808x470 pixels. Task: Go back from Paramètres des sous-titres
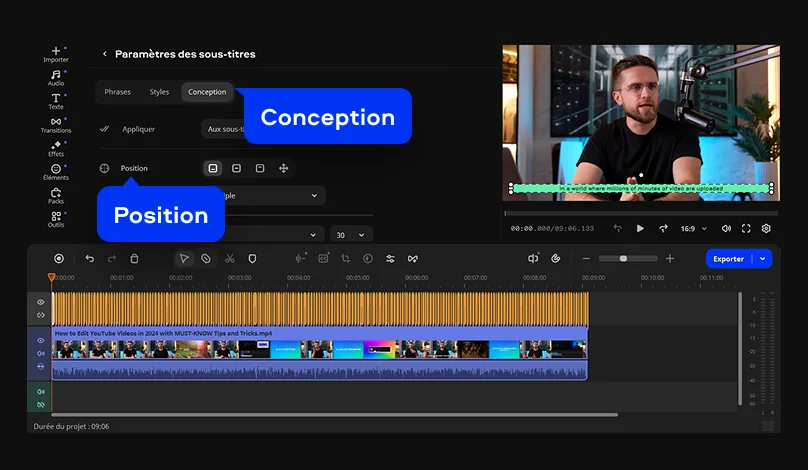click(x=105, y=54)
